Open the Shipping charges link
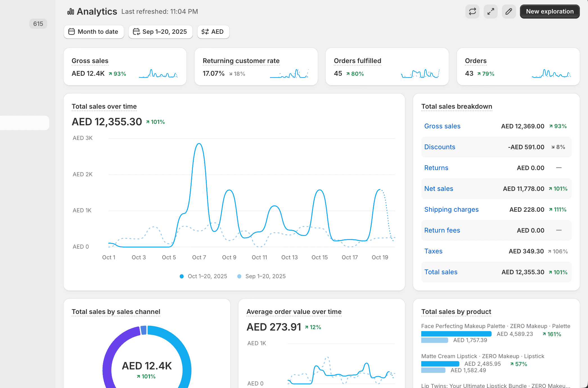This screenshot has height=388, width=588. pyautogui.click(x=451, y=209)
